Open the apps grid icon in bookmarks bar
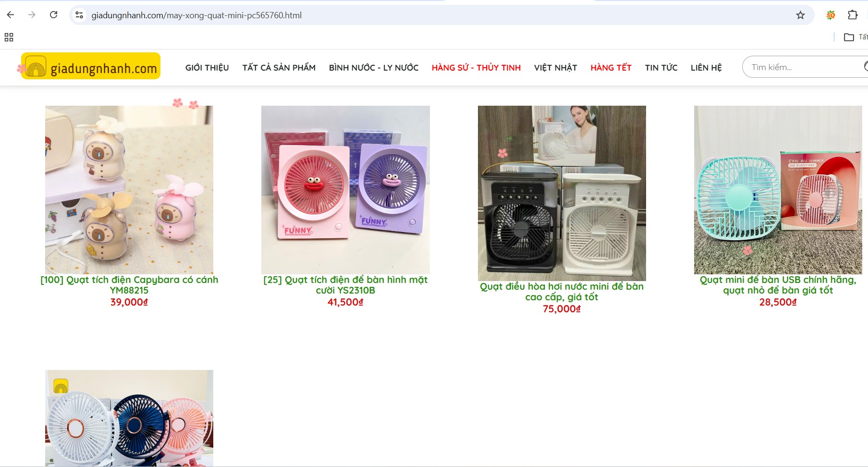 coord(9,37)
